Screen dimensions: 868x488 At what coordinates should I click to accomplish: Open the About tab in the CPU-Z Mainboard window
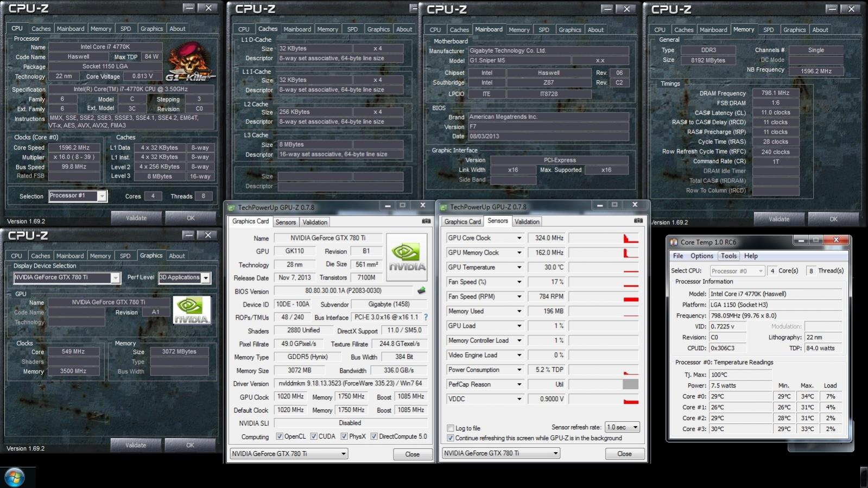pos(595,30)
